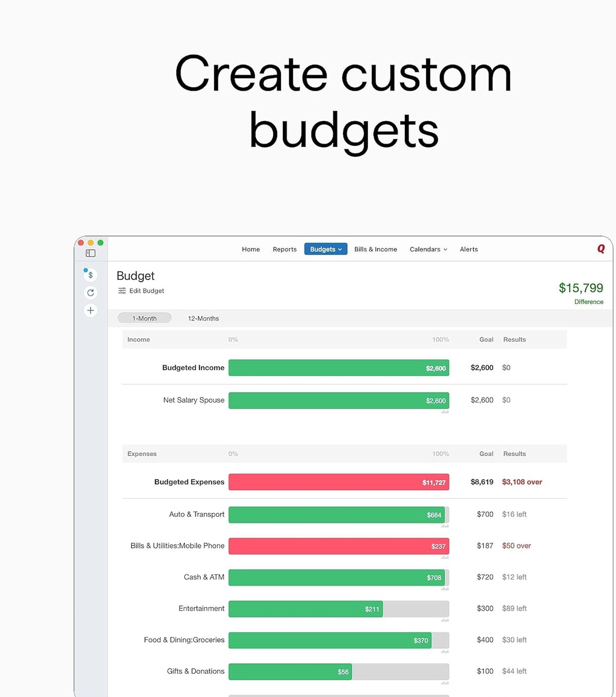The image size is (616, 697).
Task: Click the Food & Dining:Groceries bar
Action: tap(339, 640)
